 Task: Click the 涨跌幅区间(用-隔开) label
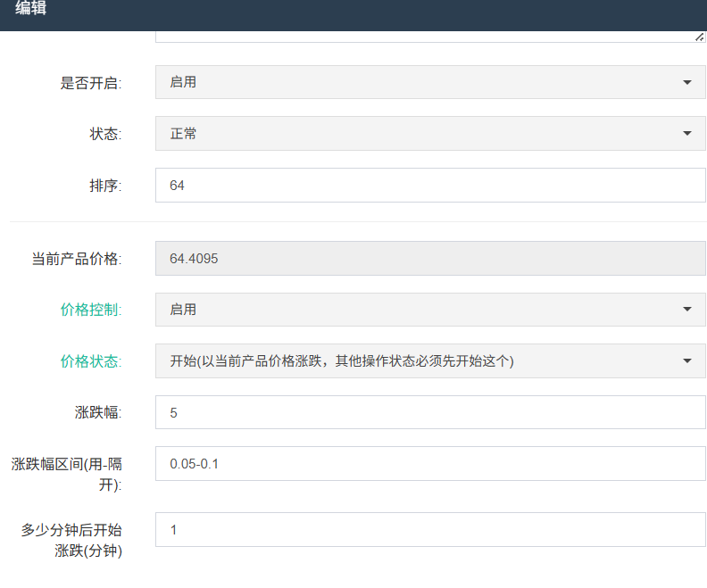[x=67, y=474]
